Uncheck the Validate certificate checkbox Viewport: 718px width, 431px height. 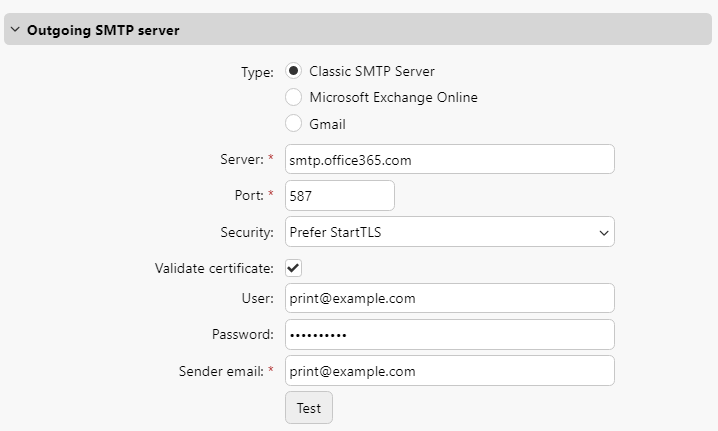(x=293, y=268)
